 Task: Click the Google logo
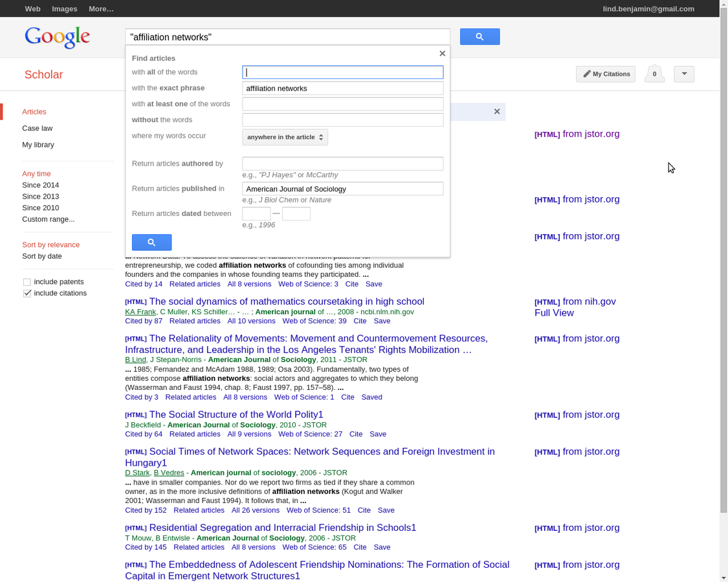[57, 37]
